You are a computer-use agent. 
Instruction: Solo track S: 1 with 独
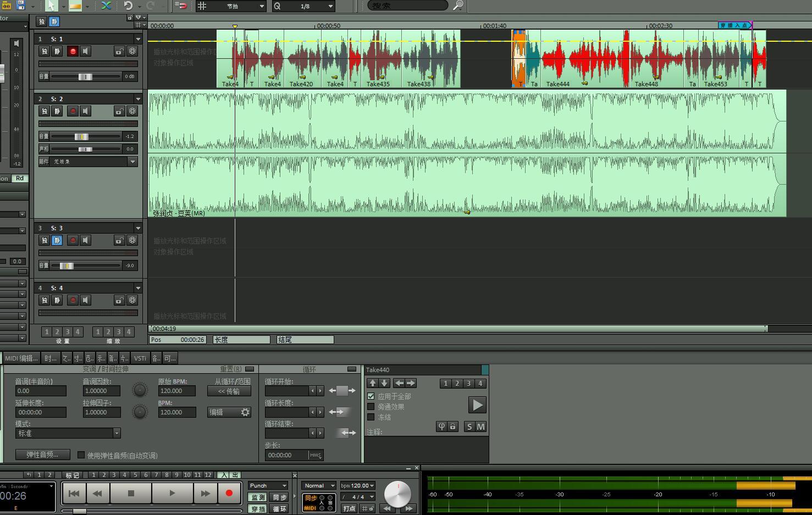coord(45,51)
